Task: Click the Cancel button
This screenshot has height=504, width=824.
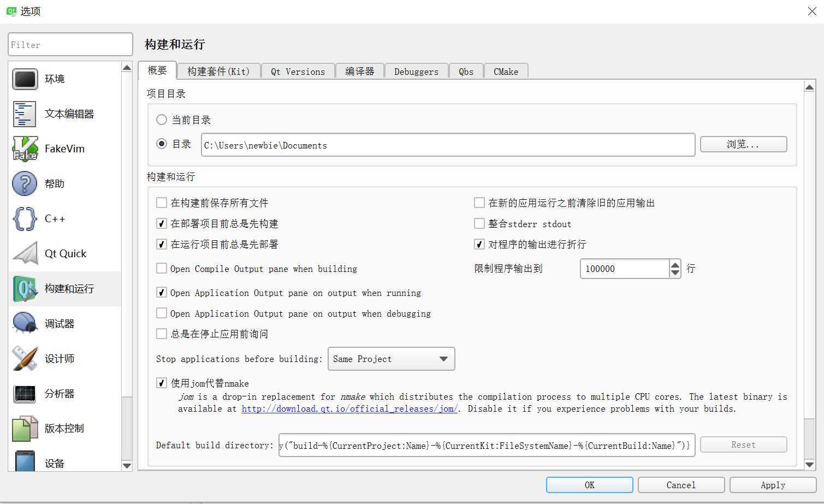Action: tap(681, 485)
